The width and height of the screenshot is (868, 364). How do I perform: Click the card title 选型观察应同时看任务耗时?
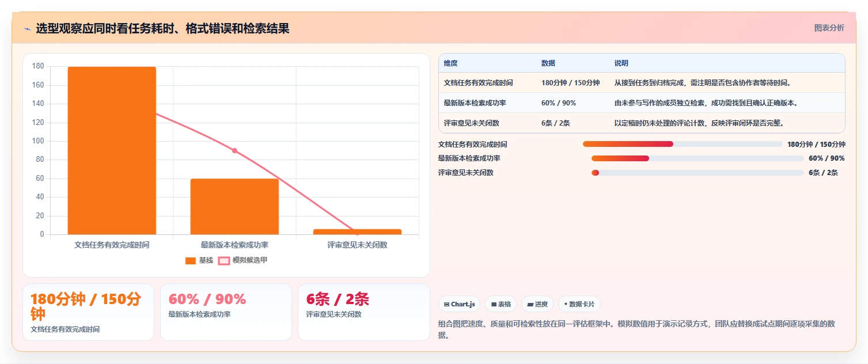162,29
